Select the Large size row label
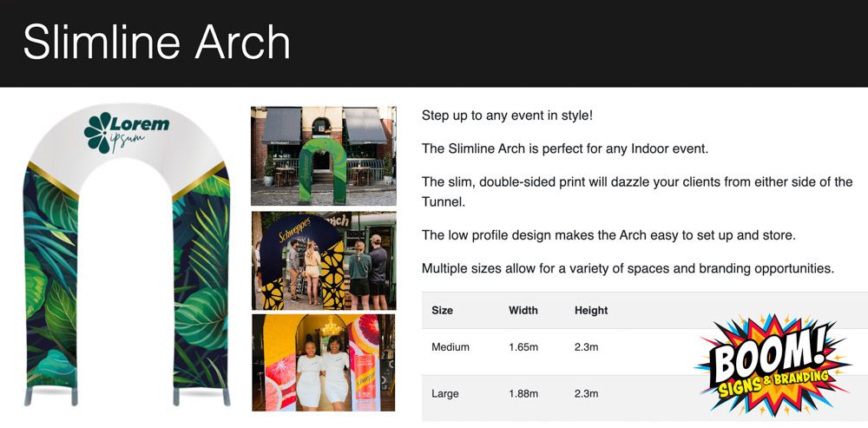The image size is (868, 428). [446, 394]
